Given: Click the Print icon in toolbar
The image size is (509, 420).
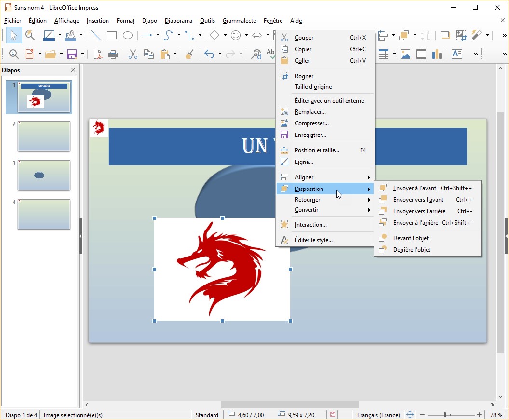Looking at the screenshot, I should tap(113, 54).
